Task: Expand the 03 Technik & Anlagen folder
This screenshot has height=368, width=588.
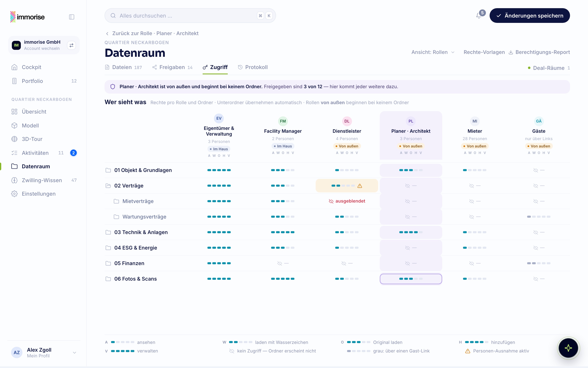Action: pyautogui.click(x=108, y=232)
